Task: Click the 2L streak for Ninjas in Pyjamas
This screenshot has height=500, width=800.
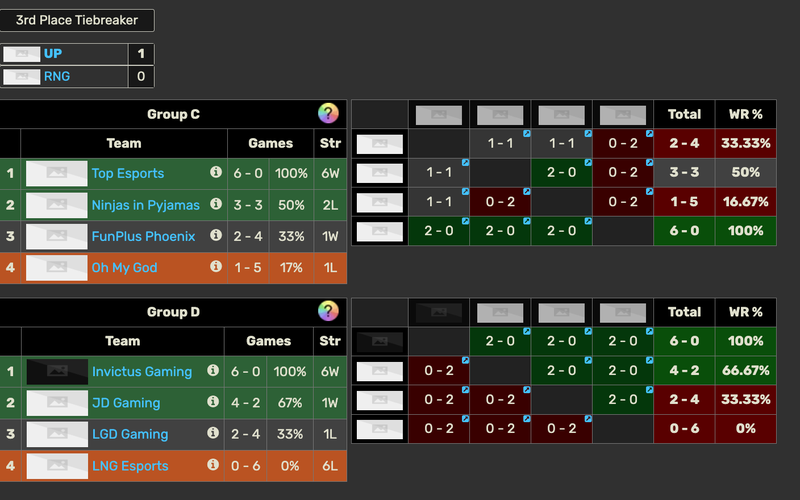Action: (330, 205)
